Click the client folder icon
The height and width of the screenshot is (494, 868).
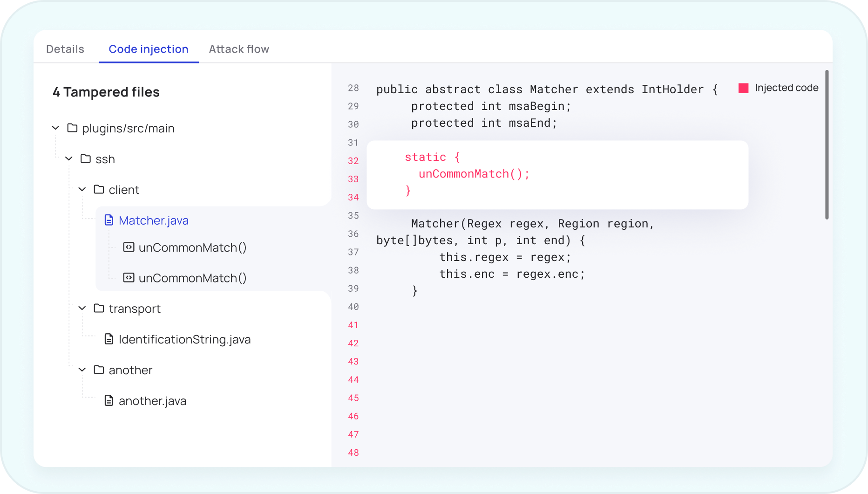(x=99, y=190)
